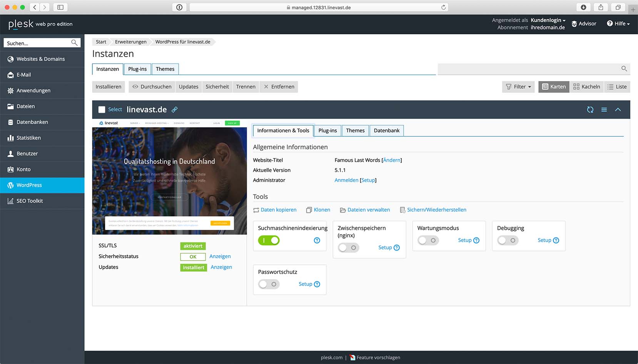This screenshot has height=364, width=638.
Task: Open Dateien in sidebar
Action: click(42, 106)
